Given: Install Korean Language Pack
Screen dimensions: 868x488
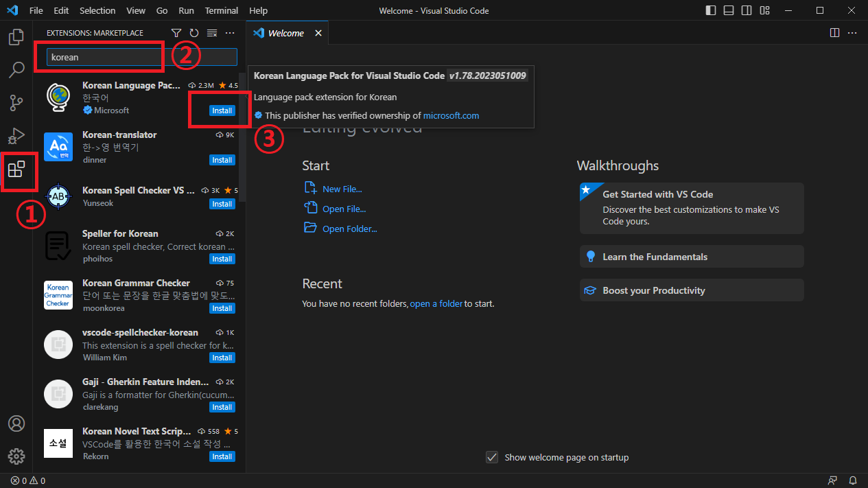Looking at the screenshot, I should [222, 111].
